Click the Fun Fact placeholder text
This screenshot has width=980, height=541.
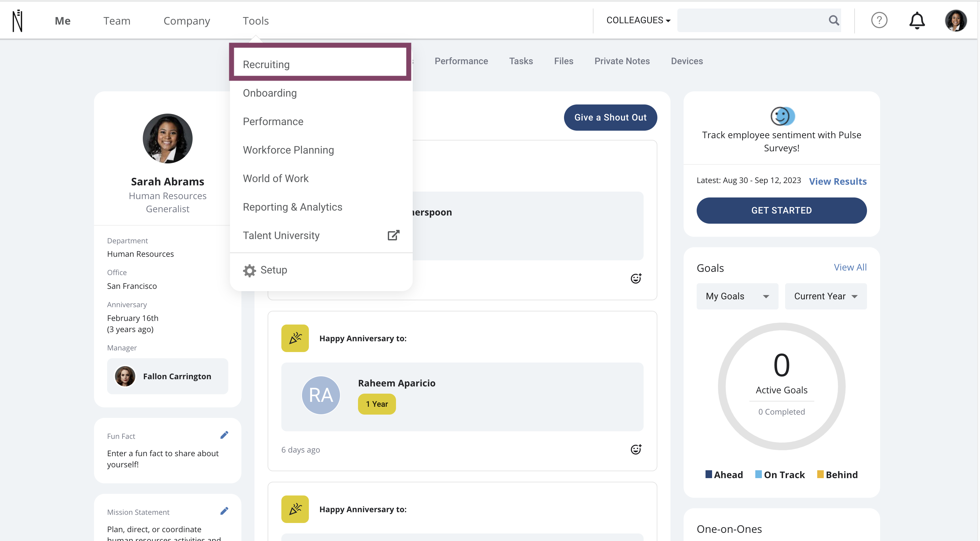click(163, 459)
